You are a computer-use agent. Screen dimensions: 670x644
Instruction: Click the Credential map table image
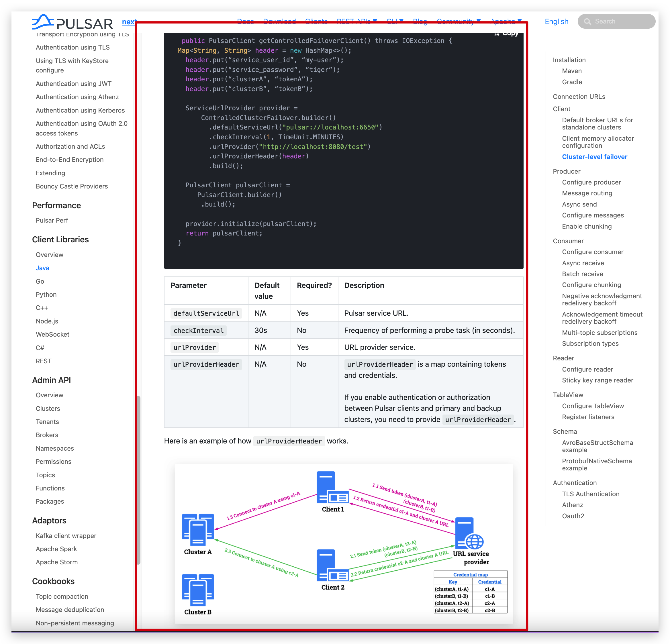470,592
